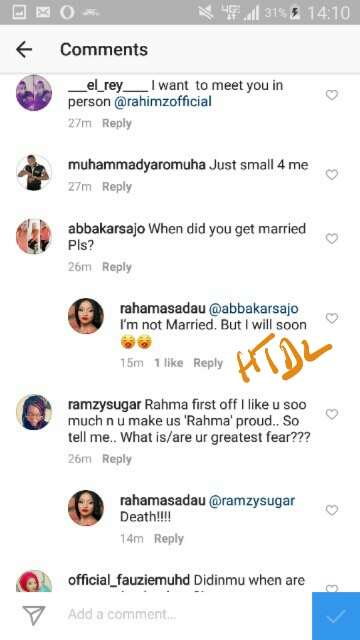
Task: View the '1 like' count on rahamasadau's reply
Action: (x=169, y=363)
